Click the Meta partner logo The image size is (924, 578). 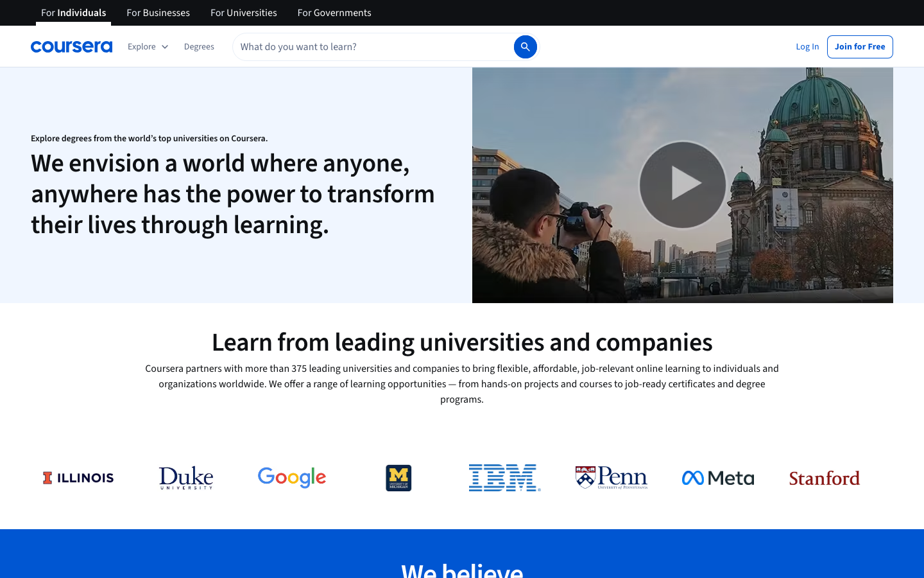718,478
